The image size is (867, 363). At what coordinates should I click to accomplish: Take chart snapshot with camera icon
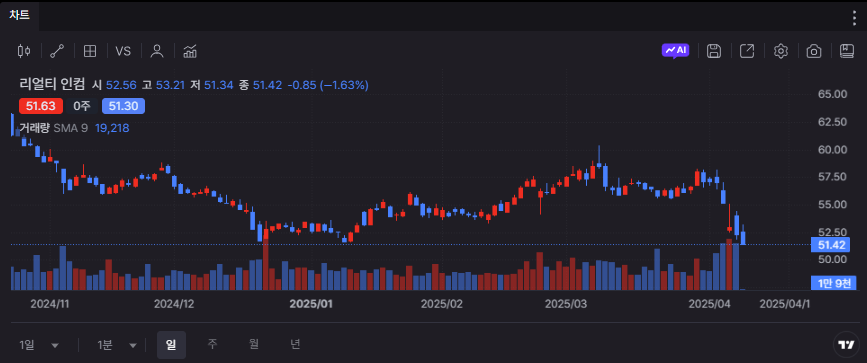(x=813, y=51)
